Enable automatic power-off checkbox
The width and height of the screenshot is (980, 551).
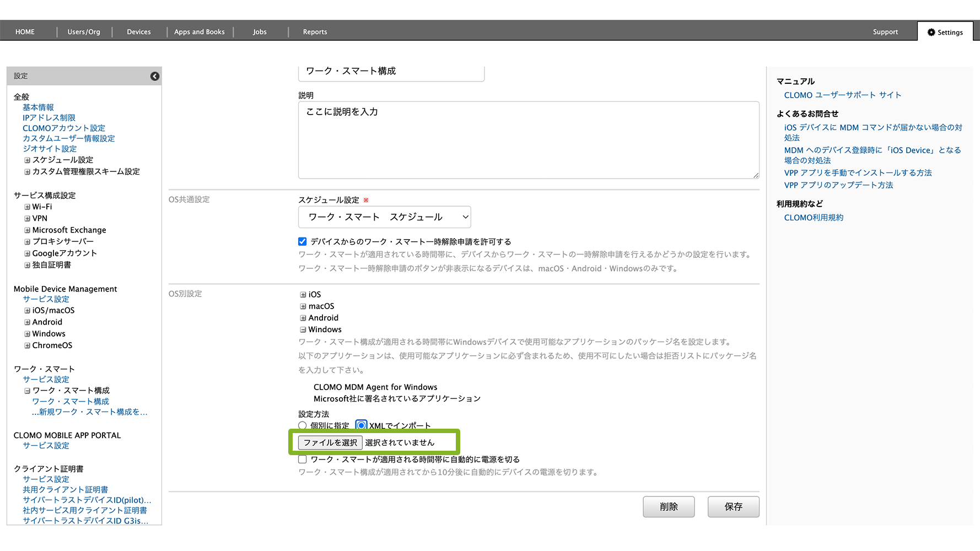point(303,460)
